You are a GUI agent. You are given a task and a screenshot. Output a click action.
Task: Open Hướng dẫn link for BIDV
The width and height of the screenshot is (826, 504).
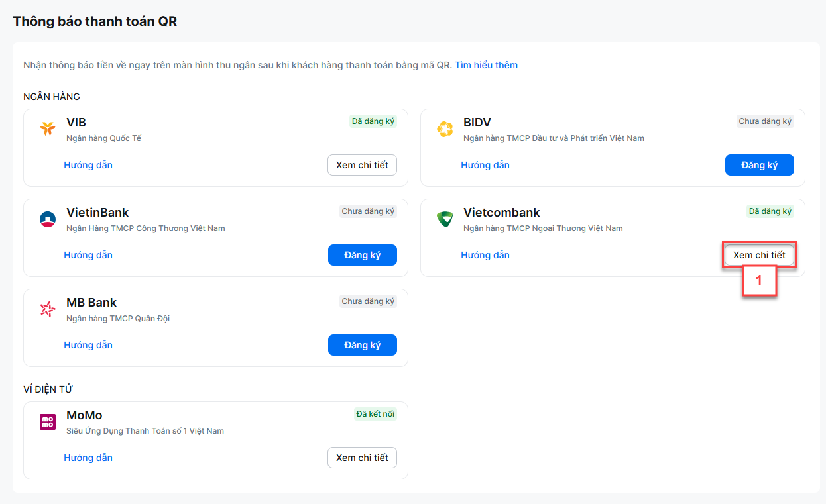[x=485, y=165]
